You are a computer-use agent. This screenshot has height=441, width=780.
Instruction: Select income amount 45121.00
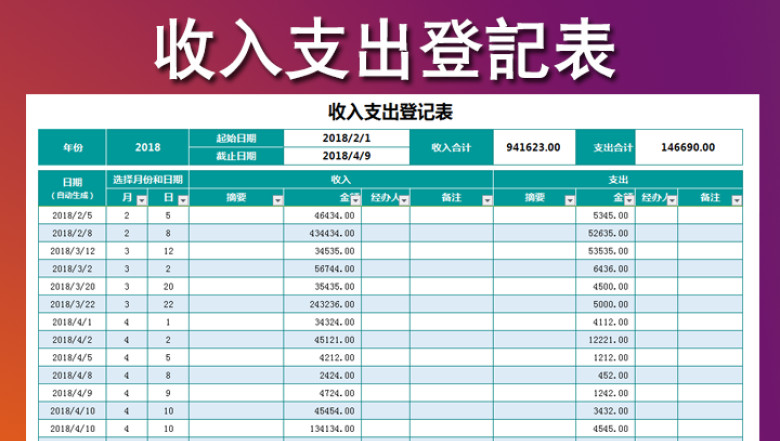point(322,340)
